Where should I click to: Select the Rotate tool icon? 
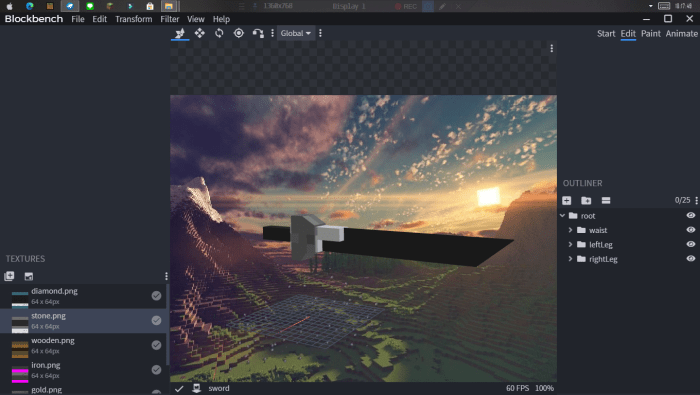tap(219, 33)
